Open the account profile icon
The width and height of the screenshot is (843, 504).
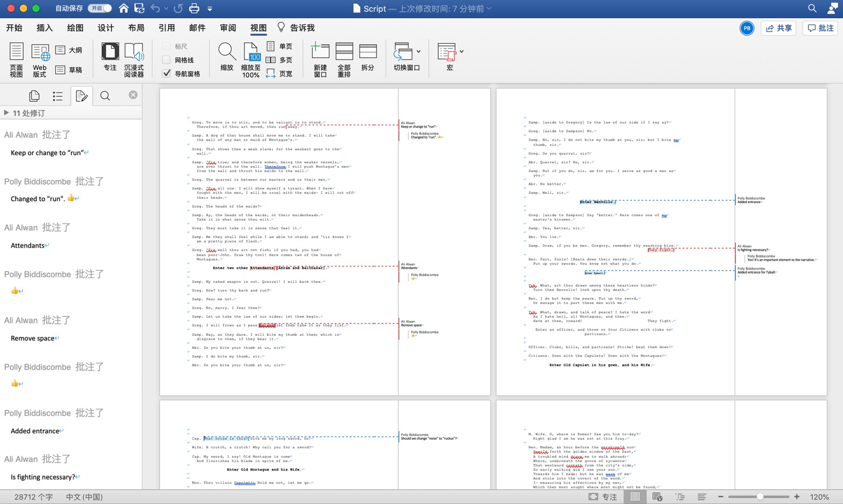coord(833,8)
